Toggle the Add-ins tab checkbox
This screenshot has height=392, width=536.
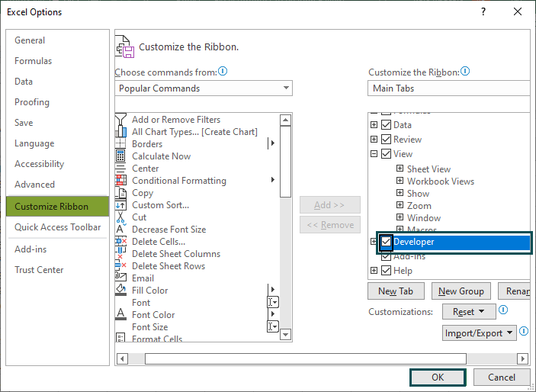386,256
